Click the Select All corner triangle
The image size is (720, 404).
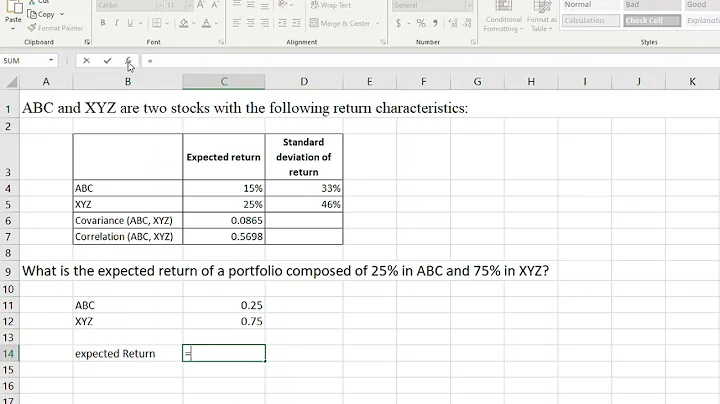pos(10,82)
